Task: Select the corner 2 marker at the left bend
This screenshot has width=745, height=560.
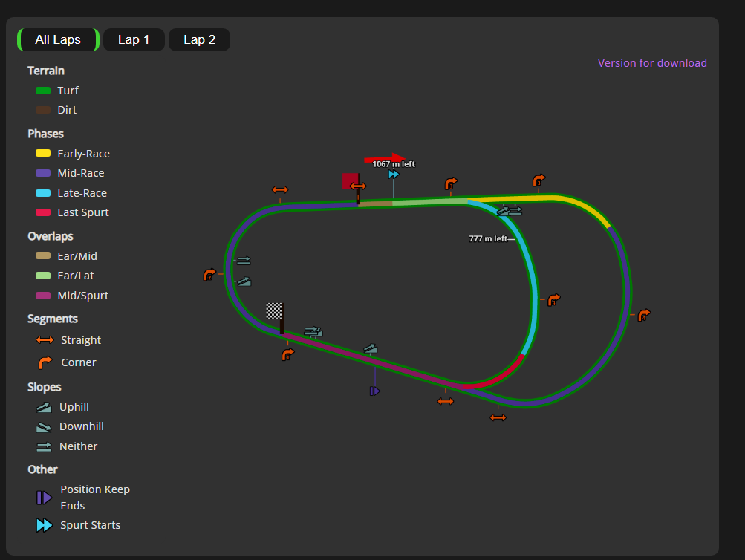Action: point(209,275)
